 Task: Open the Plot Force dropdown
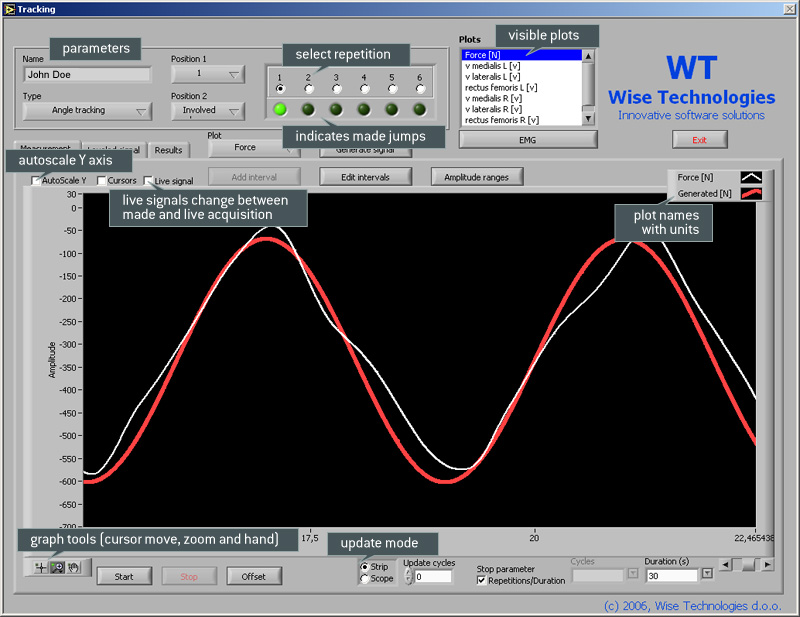coord(254,147)
